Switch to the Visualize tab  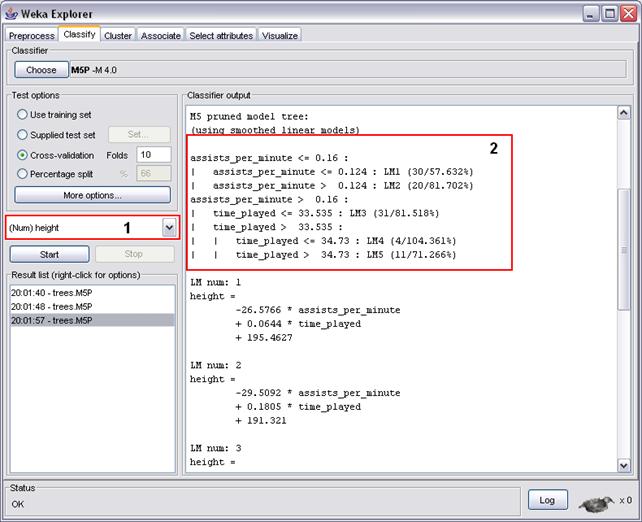280,35
